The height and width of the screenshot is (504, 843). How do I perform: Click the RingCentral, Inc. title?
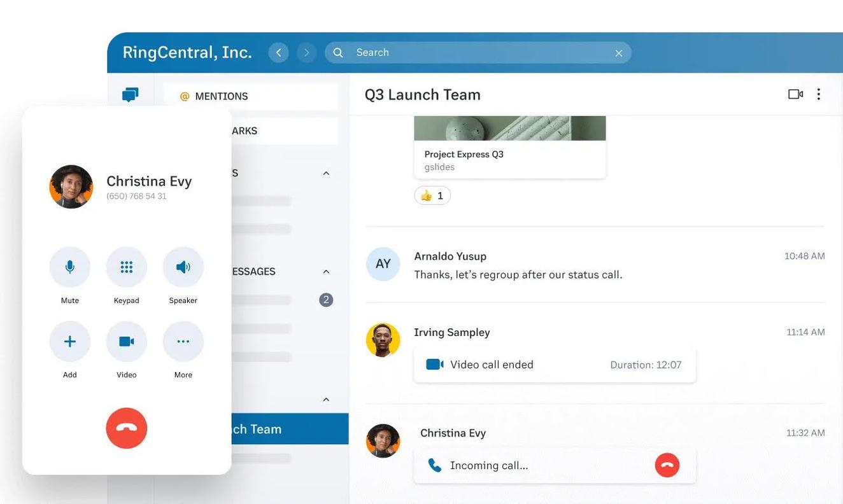tap(187, 52)
